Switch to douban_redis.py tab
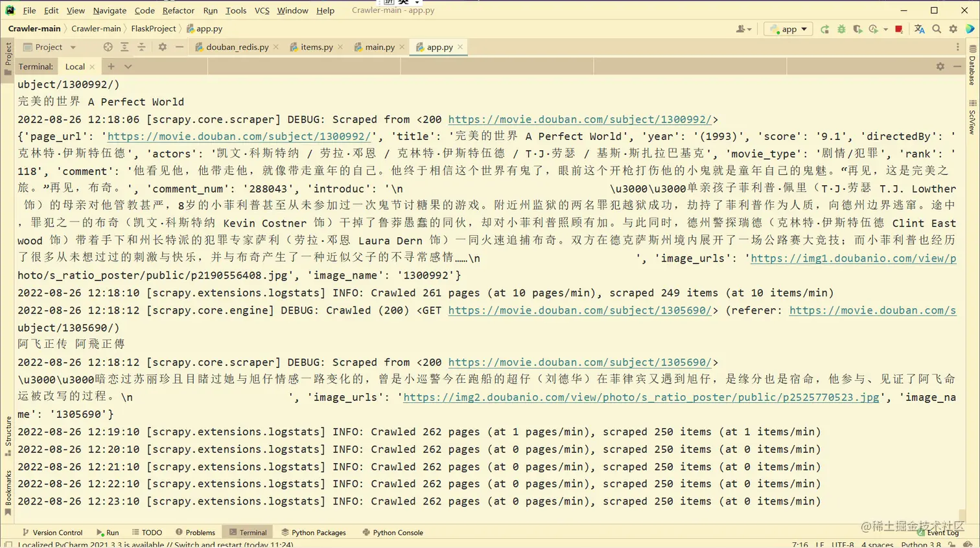 pos(237,47)
